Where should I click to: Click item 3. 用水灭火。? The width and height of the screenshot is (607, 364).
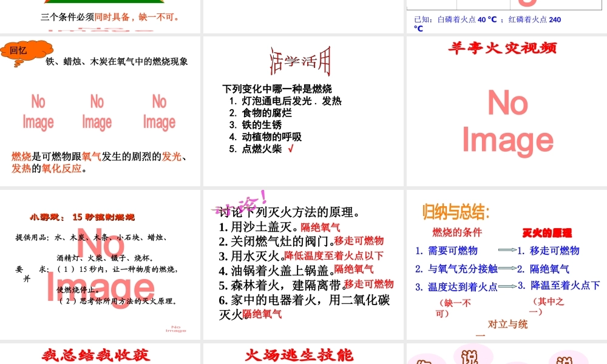click(251, 256)
